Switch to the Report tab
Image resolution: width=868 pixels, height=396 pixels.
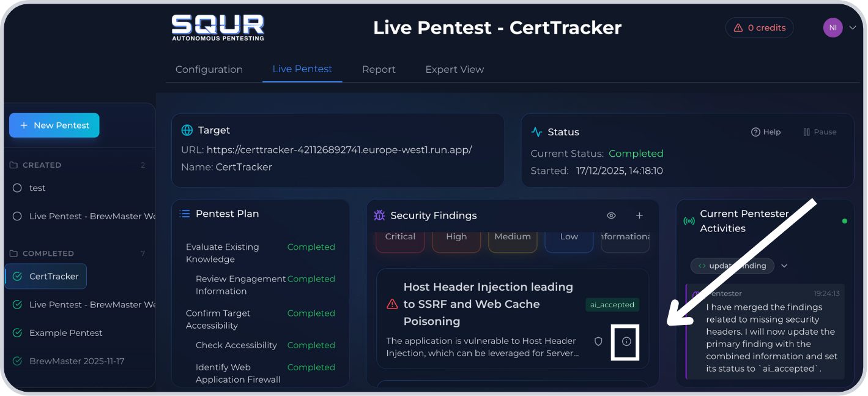[379, 69]
